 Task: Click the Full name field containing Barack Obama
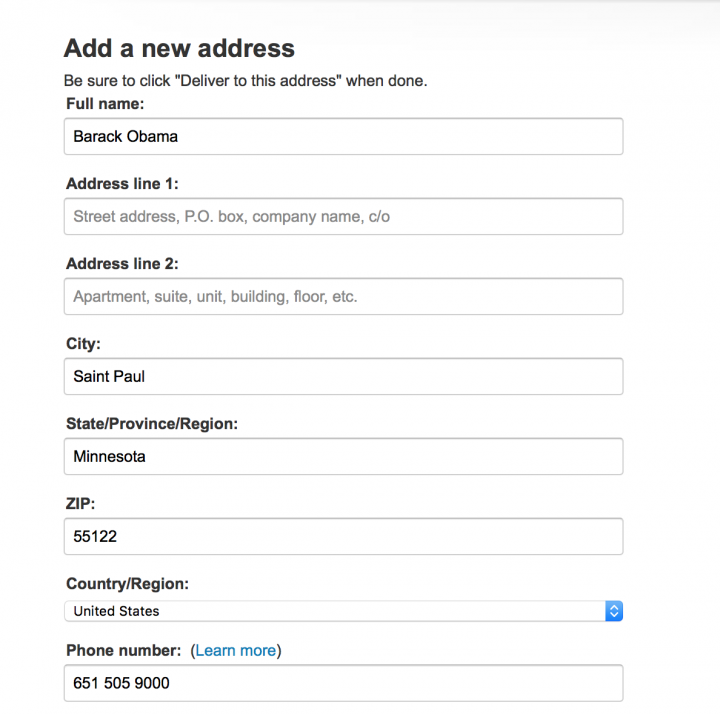(343, 136)
